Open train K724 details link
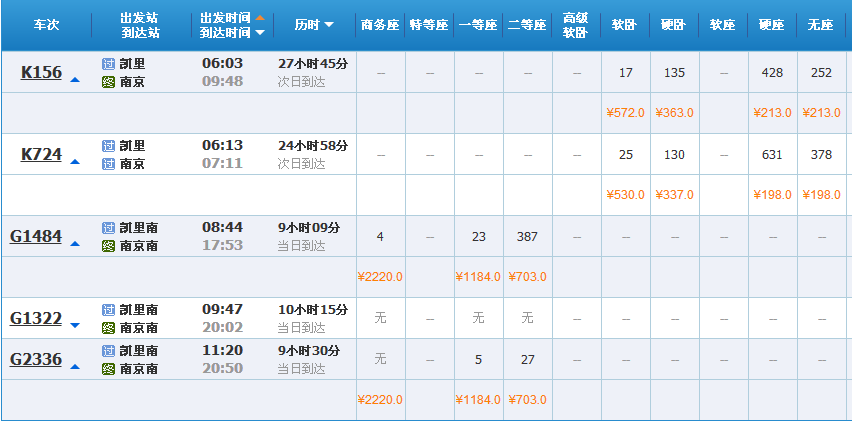Screen dimensions: 852x426 coord(41,154)
